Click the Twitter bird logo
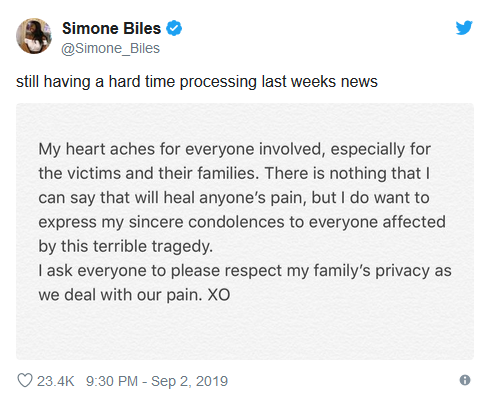This screenshot has width=493, height=399. click(464, 28)
